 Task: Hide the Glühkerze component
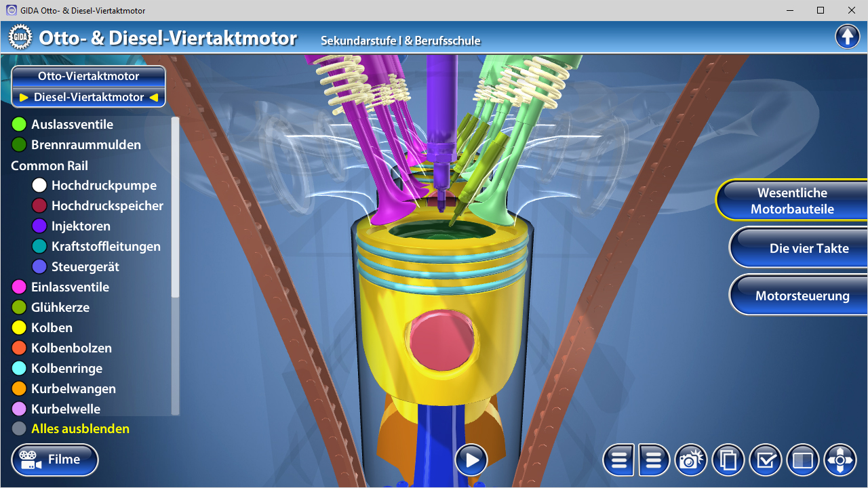coord(60,308)
